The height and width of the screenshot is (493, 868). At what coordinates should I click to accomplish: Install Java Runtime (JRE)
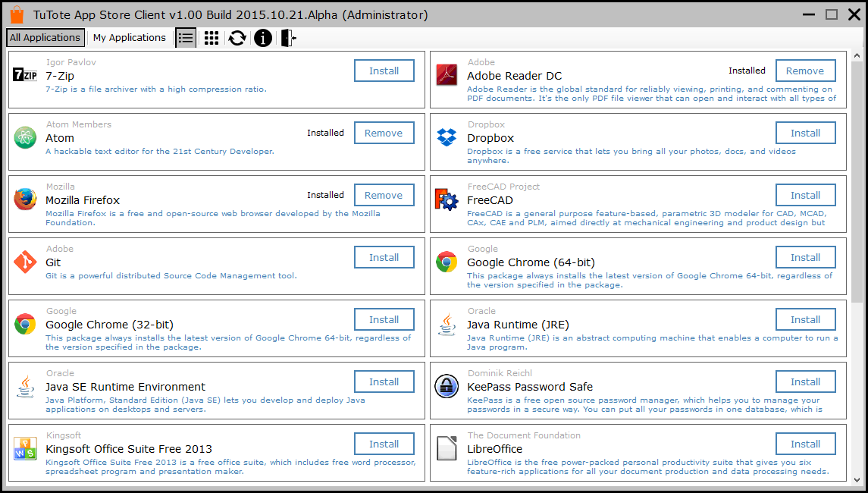805,319
